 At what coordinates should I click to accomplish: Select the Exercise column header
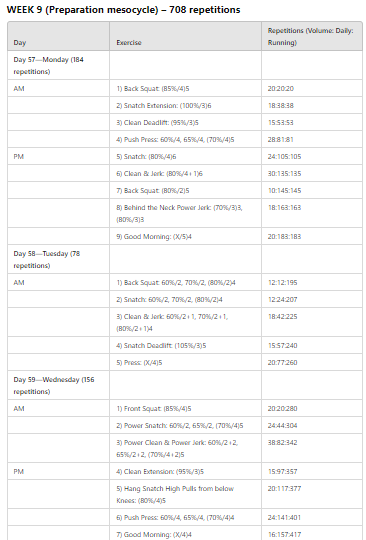coord(186,37)
